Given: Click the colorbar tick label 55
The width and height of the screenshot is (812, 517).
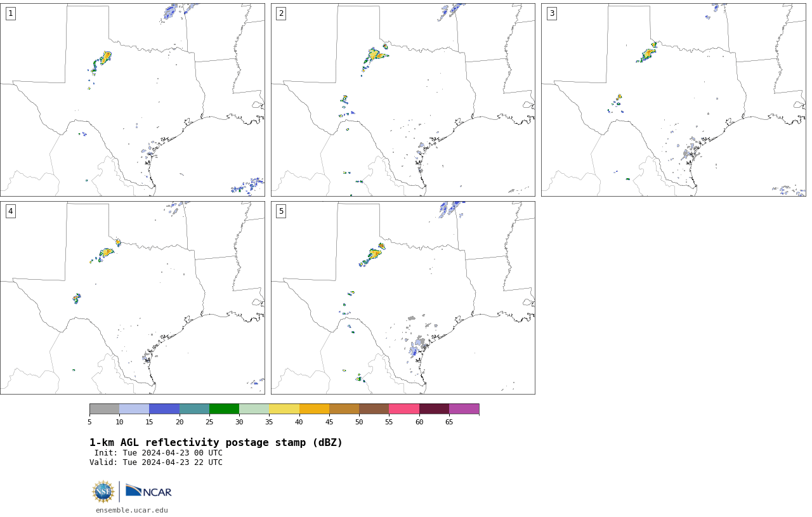Looking at the screenshot, I should pyautogui.click(x=389, y=422).
